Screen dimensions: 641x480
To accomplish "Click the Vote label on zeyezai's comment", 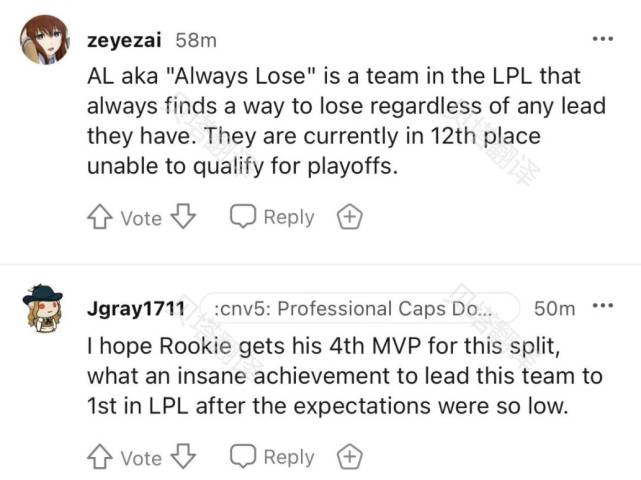I will (x=141, y=218).
